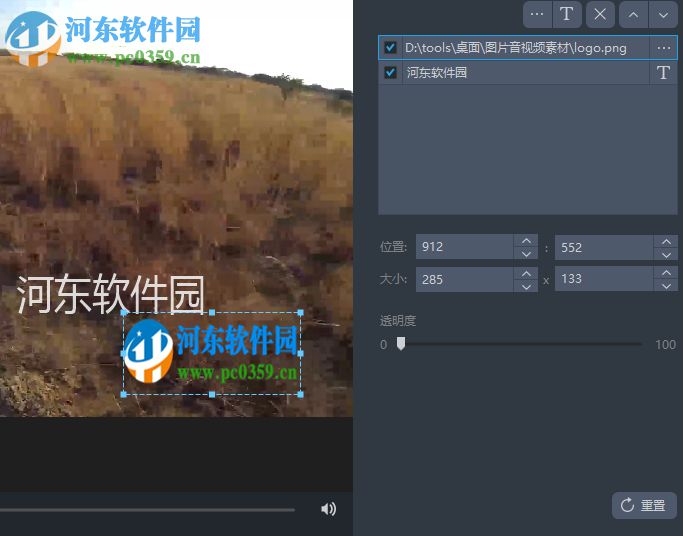The width and height of the screenshot is (683, 536).
Task: Select the logo.png row in watermark list
Action: 527,48
